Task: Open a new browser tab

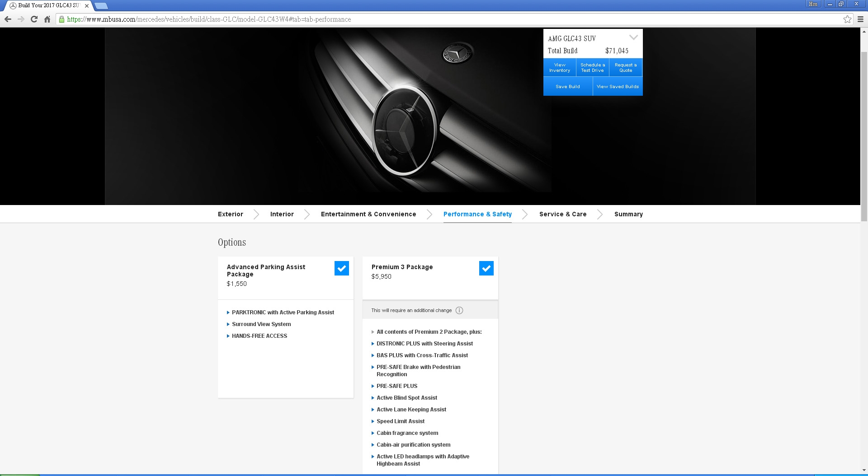Action: pos(101,6)
